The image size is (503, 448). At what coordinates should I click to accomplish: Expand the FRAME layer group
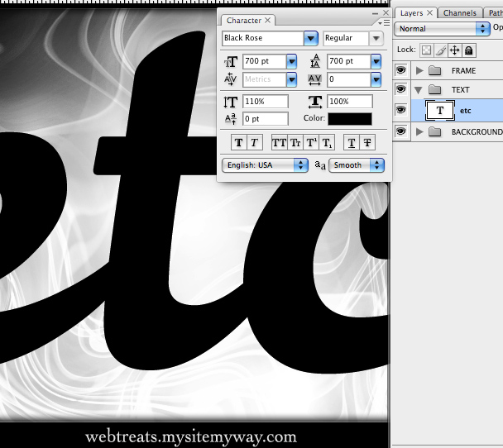[419, 70]
